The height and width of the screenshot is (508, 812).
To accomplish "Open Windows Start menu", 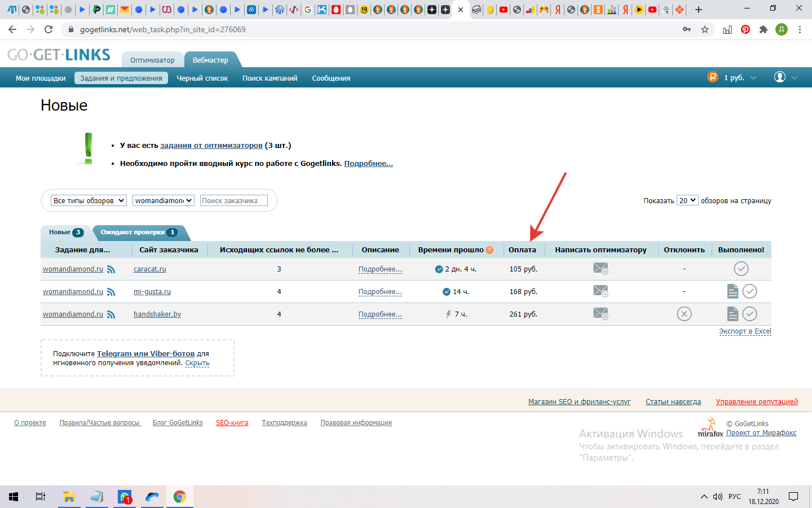I will [14, 497].
